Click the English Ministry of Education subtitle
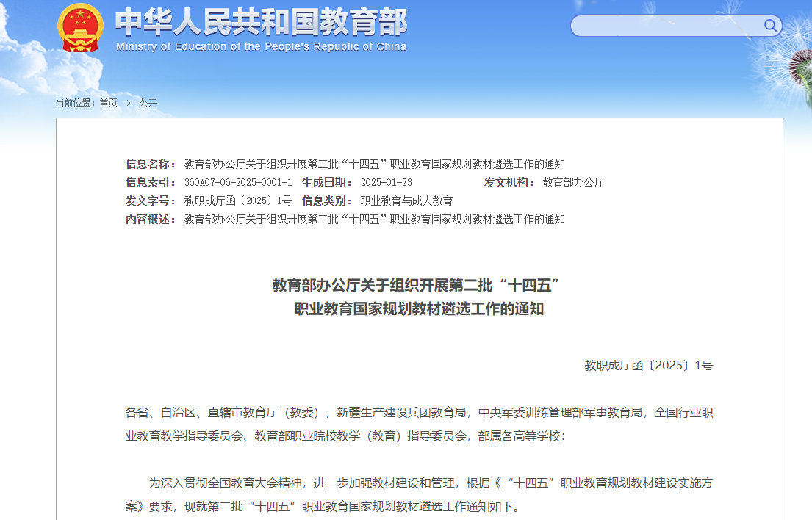The height and width of the screenshot is (520, 812). coord(261,47)
